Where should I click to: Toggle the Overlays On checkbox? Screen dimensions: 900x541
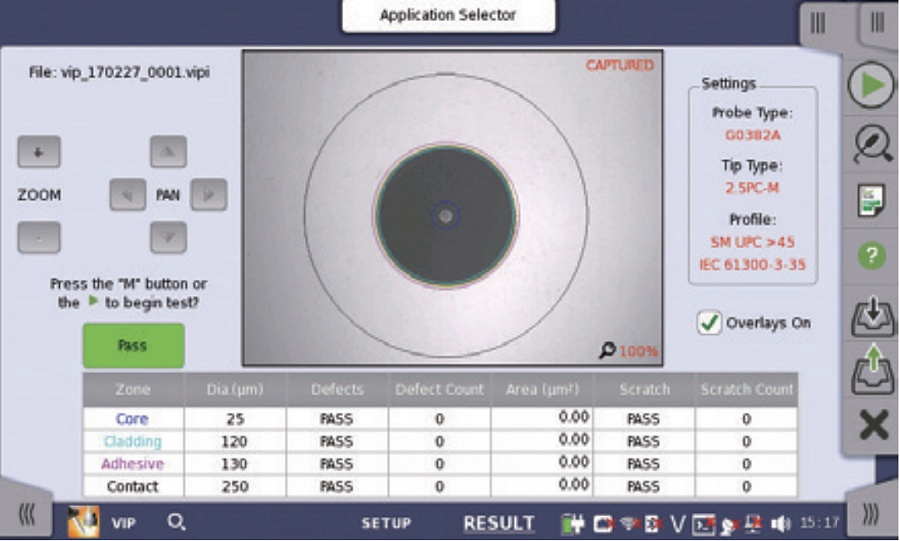[709, 323]
